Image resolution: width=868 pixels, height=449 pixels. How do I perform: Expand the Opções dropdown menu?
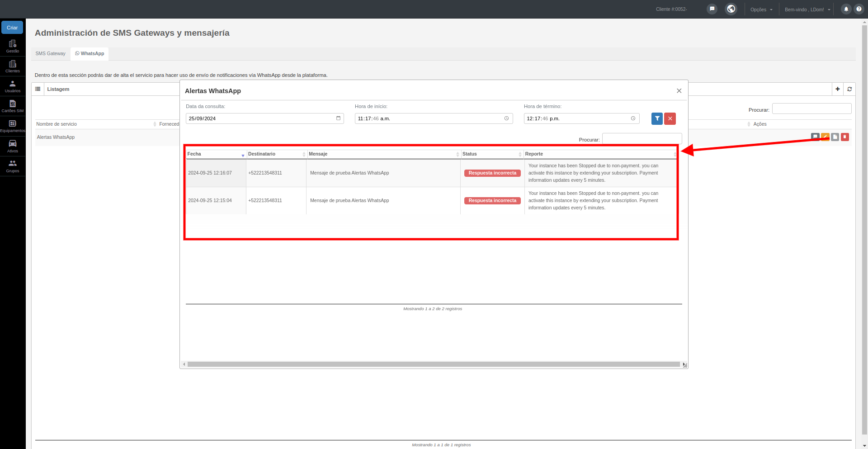[x=761, y=9]
